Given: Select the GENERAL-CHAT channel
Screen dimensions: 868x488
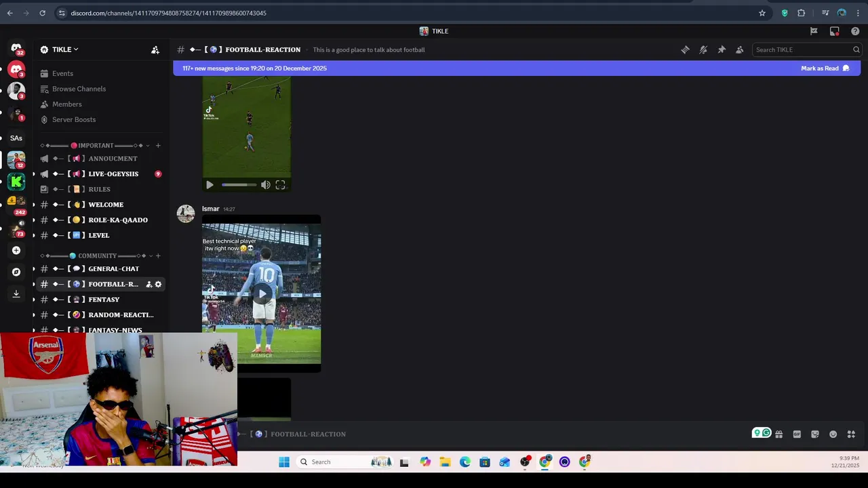Looking at the screenshot, I should 99,269.
